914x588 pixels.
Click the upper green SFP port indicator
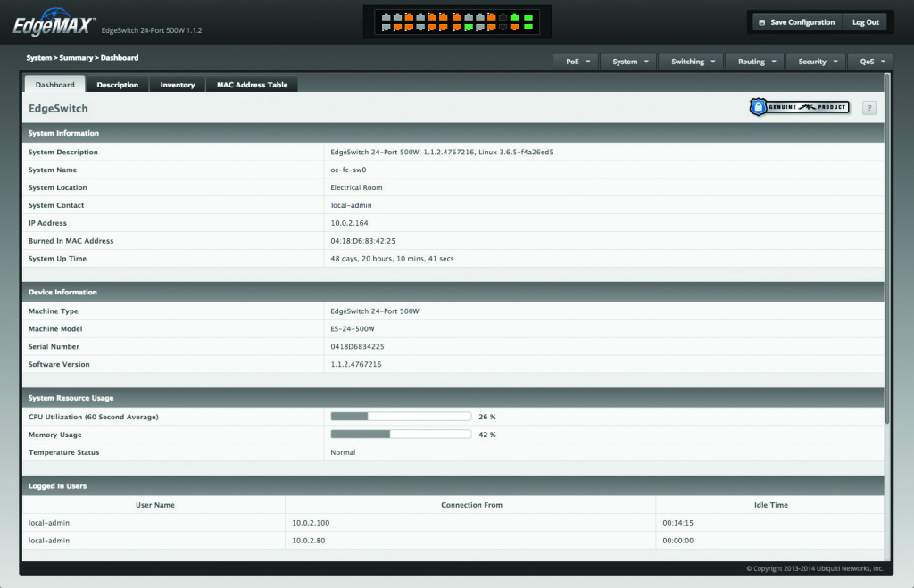coord(528,18)
